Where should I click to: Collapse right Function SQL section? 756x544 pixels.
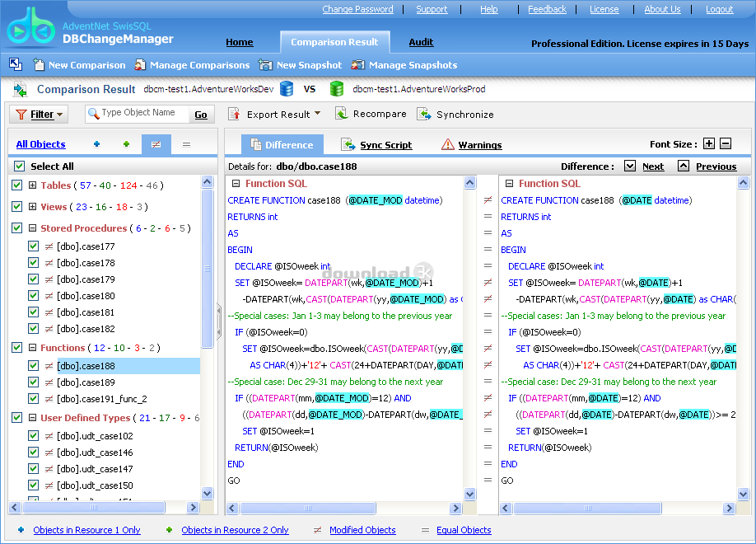[x=509, y=184]
